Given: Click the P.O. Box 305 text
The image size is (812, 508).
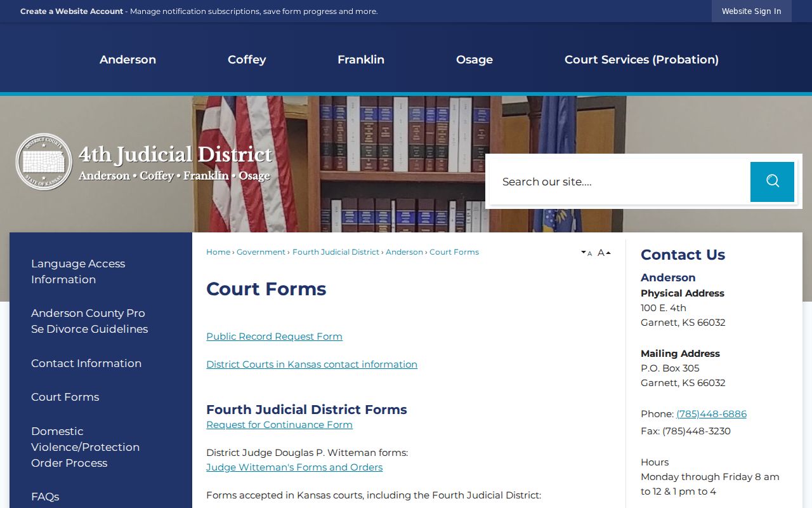Looking at the screenshot, I should [670, 368].
